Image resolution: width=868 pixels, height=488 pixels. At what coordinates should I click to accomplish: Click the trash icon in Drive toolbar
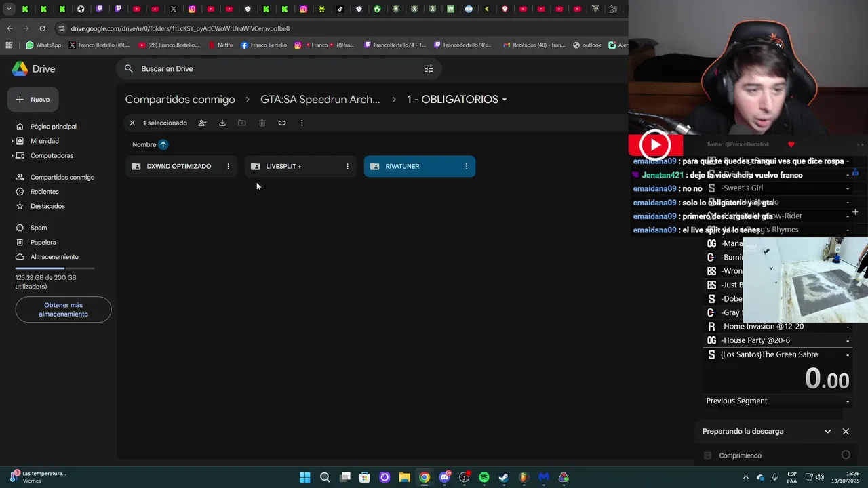(262, 123)
